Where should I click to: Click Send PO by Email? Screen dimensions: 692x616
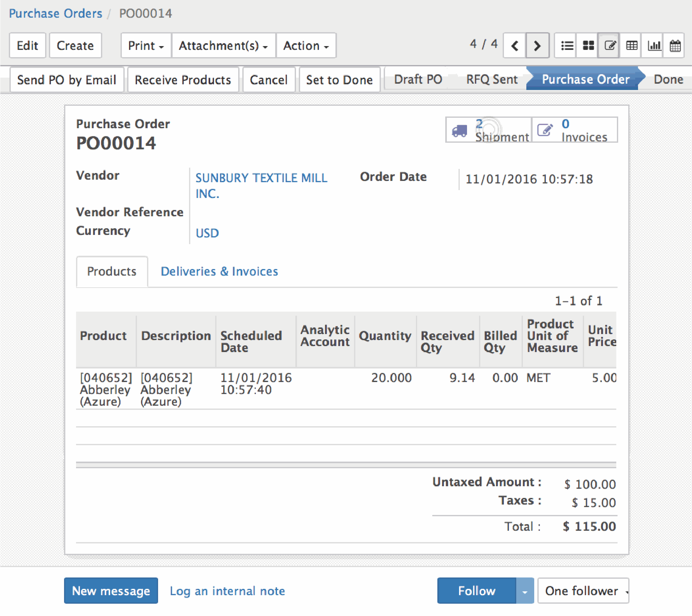point(67,80)
